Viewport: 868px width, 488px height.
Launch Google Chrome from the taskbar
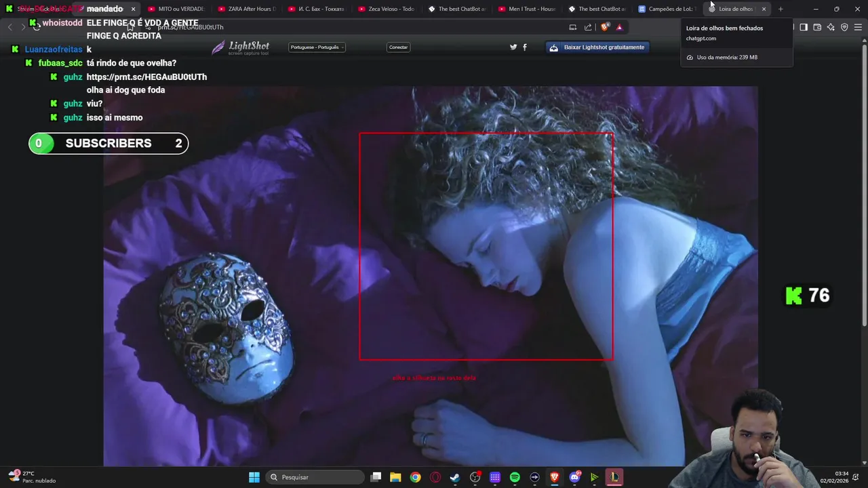(x=415, y=477)
